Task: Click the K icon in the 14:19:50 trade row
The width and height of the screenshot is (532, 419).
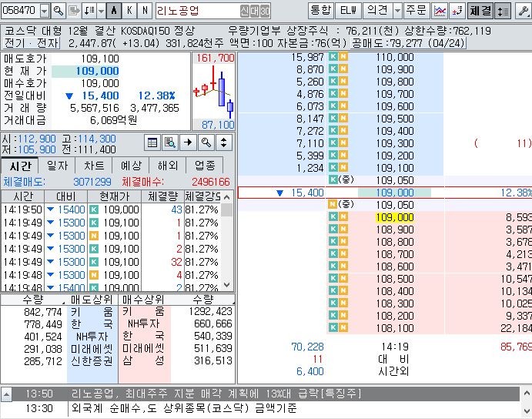Action: tap(94, 209)
